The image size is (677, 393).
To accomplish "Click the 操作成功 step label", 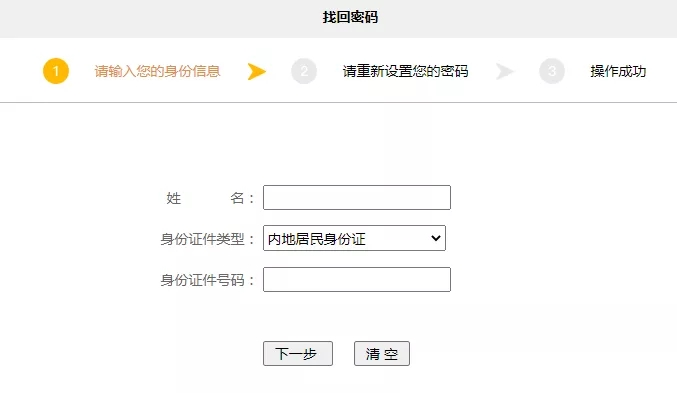I will tap(618, 71).
